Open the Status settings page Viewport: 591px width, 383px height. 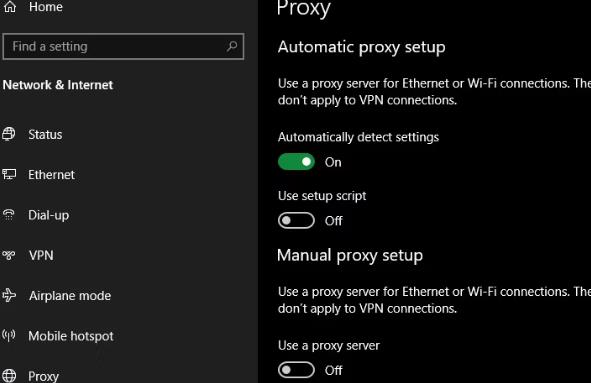point(45,135)
